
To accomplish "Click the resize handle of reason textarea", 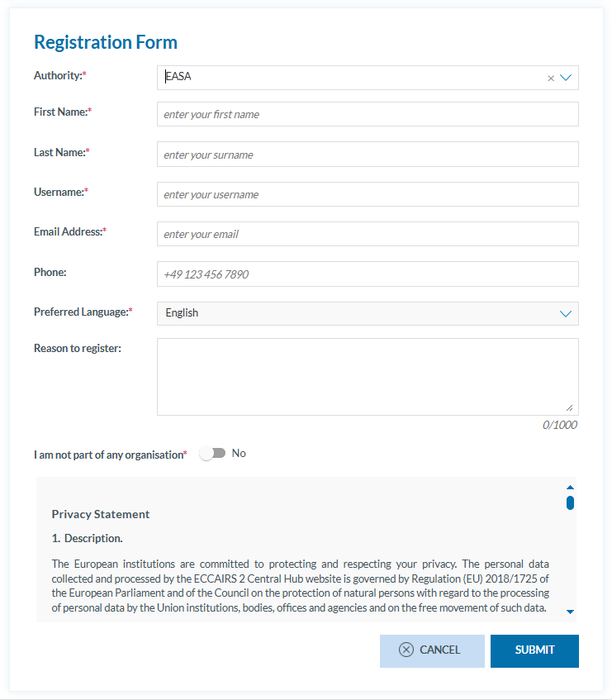I will [x=569, y=407].
